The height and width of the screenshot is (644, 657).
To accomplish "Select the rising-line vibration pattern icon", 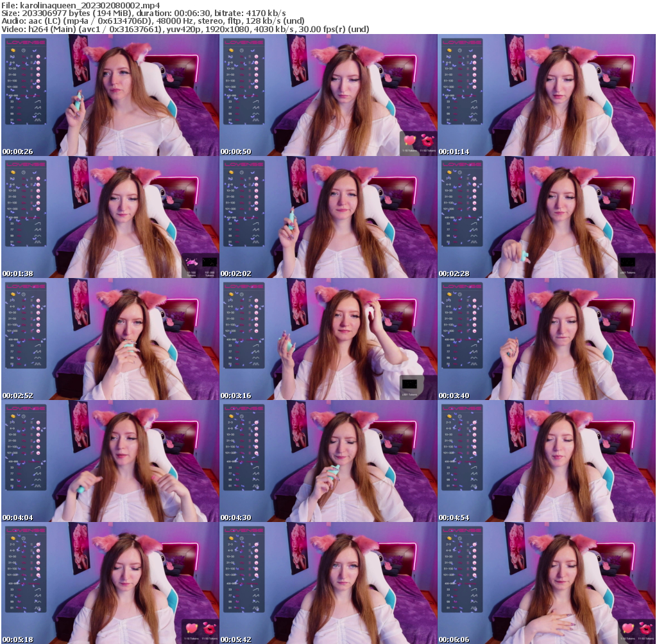I will (38, 101).
